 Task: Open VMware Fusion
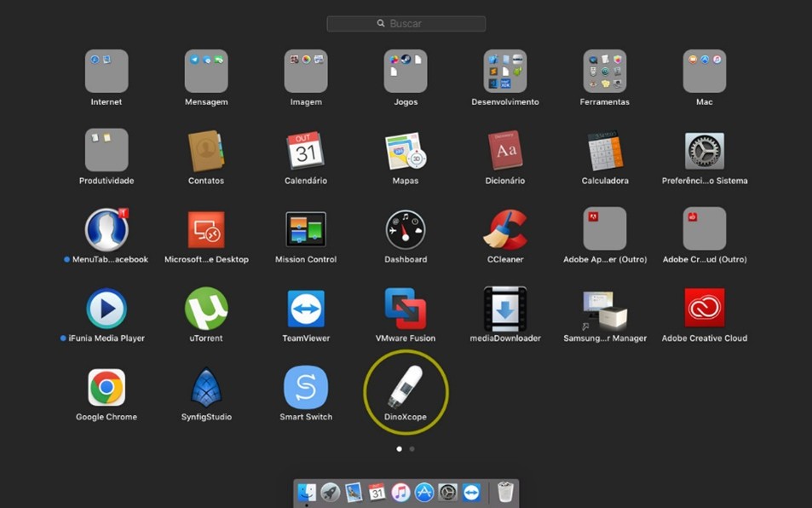(x=406, y=309)
